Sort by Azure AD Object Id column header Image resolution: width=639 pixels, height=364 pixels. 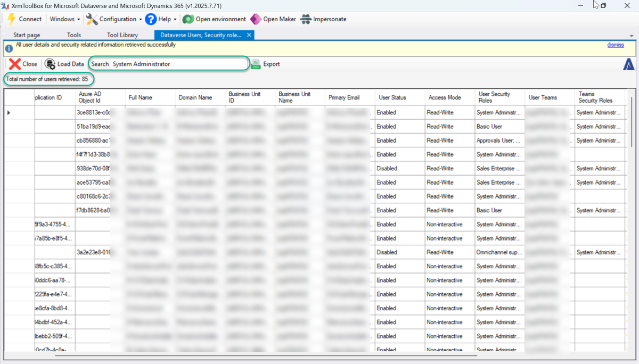click(x=100, y=97)
